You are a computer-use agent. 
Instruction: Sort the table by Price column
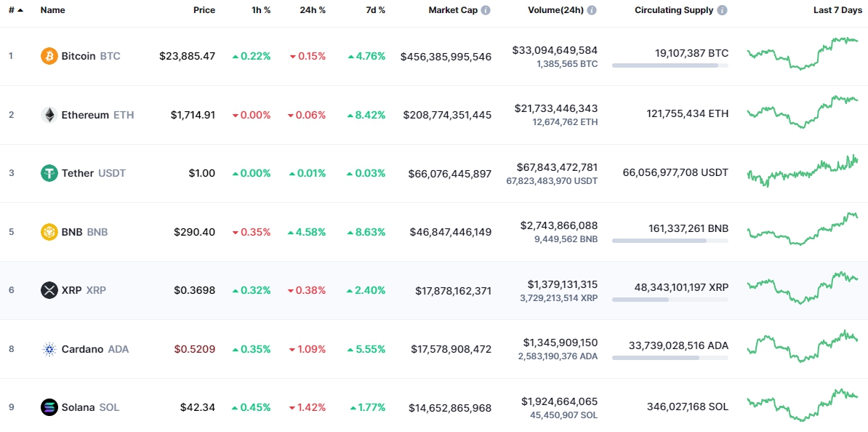click(x=204, y=10)
